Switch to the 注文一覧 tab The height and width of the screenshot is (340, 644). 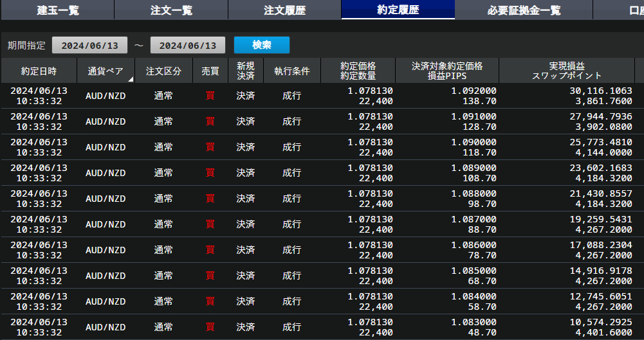click(171, 10)
